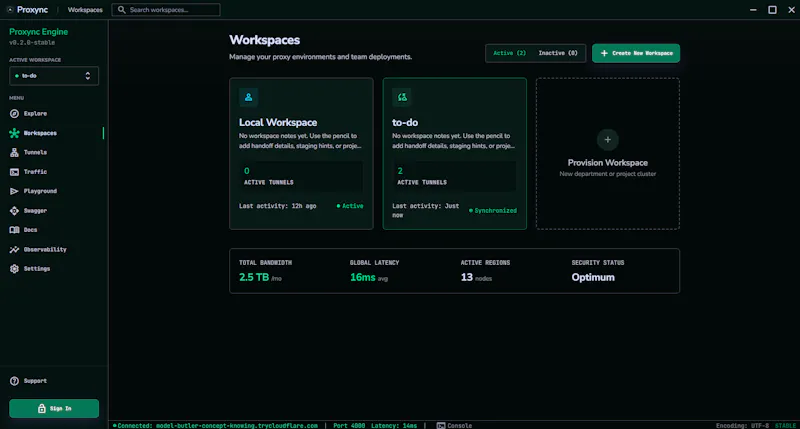Viewport: 800px width, 429px height.
Task: Click the 2.5 TB total bandwidth value
Action: 254,277
